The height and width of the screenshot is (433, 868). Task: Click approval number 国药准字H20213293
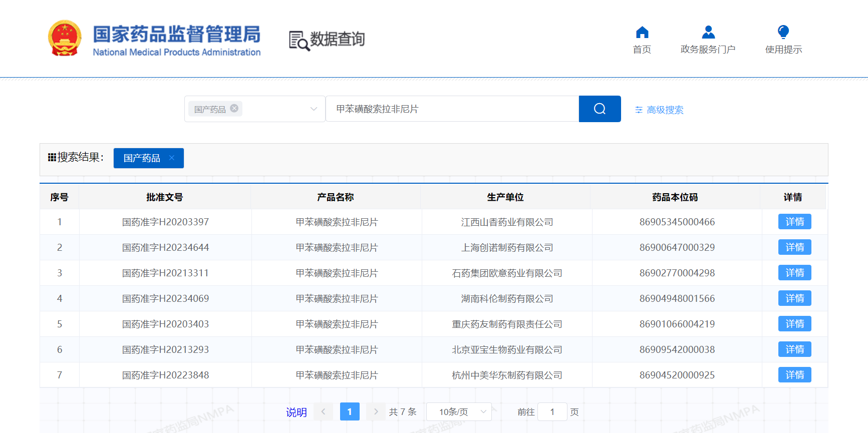coord(165,349)
